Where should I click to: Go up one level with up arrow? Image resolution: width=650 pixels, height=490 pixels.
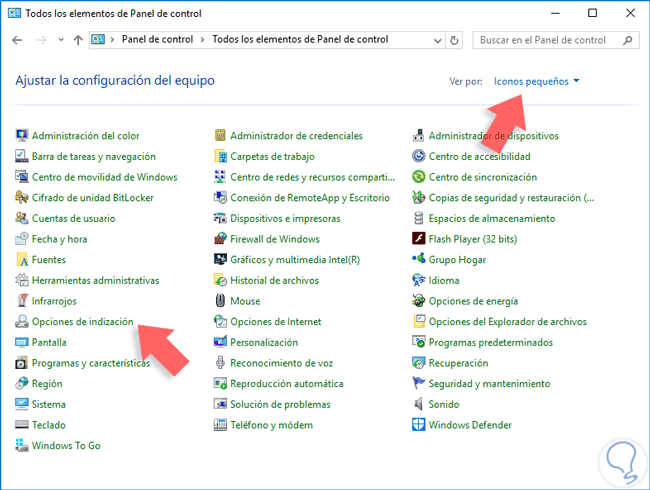coord(78,40)
